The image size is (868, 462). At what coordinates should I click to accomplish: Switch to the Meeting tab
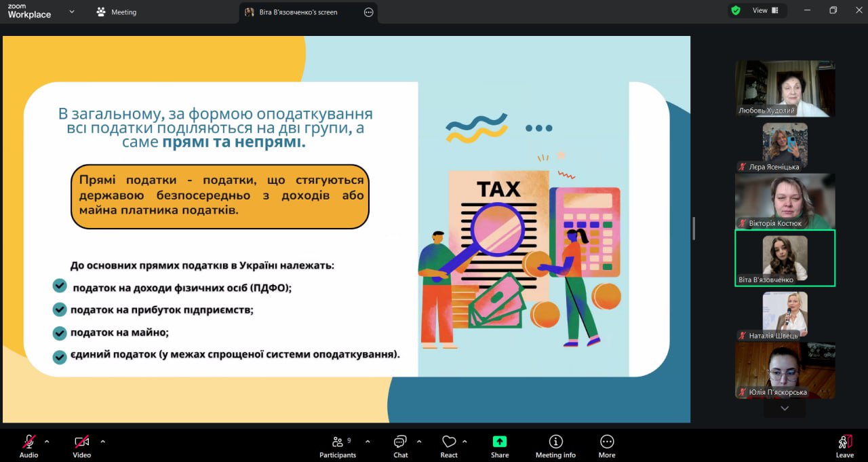[116, 12]
